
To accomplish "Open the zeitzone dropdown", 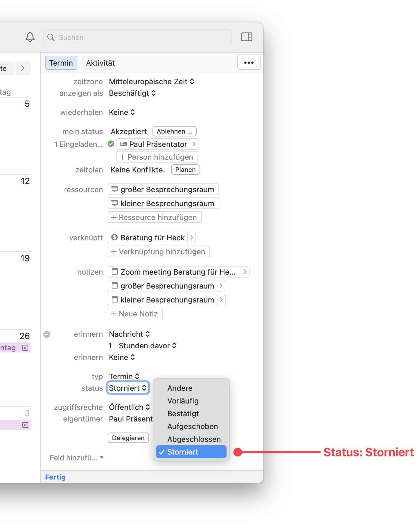I will tap(151, 82).
